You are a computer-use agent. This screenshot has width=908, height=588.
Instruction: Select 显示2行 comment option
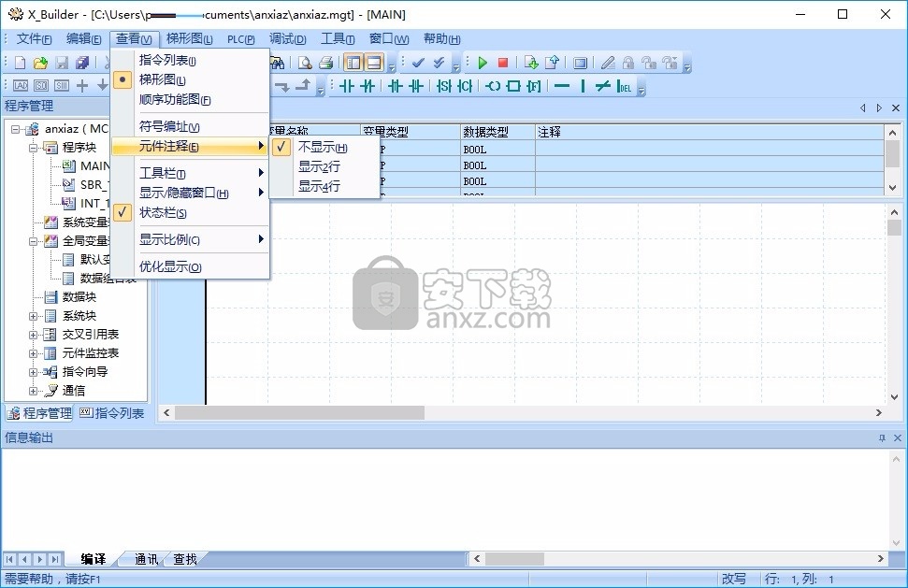coord(324,166)
